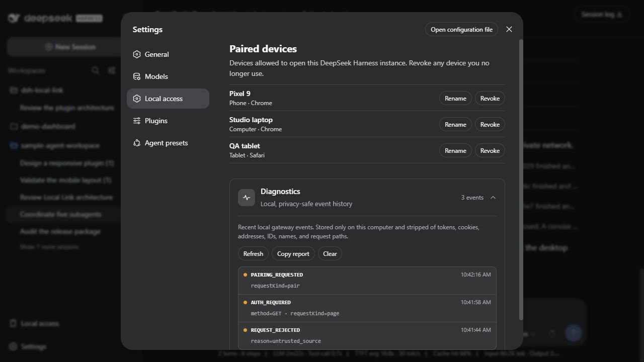Click Session log button in background

point(602,14)
